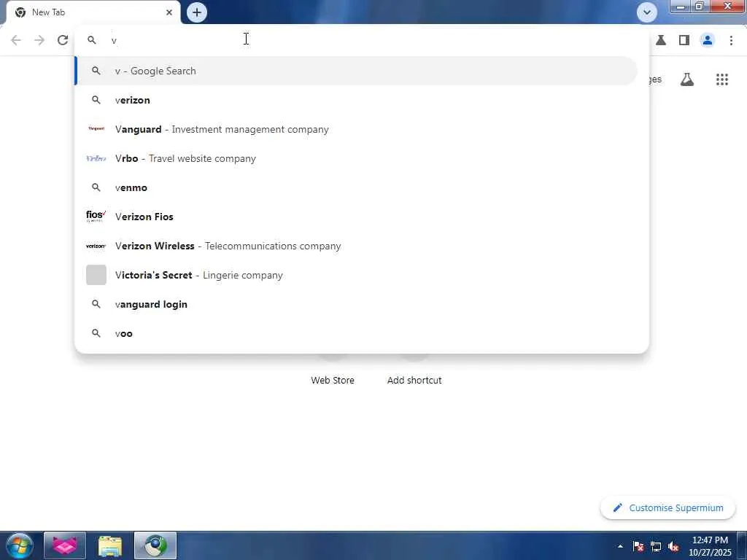Open a new tab with the plus button

click(x=197, y=12)
